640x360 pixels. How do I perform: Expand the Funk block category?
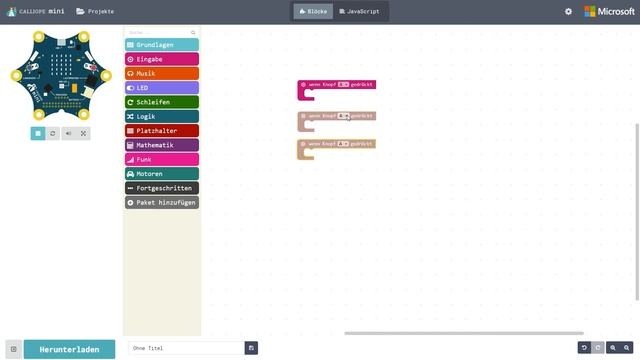[162, 159]
